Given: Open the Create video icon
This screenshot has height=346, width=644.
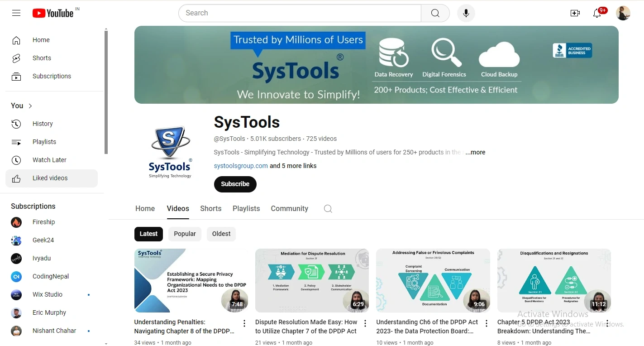Looking at the screenshot, I should pyautogui.click(x=575, y=13).
